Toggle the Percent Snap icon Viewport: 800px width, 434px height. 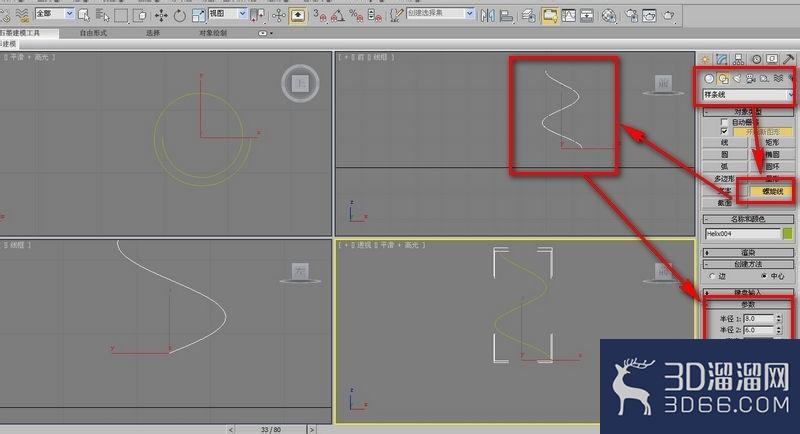pyautogui.click(x=356, y=16)
